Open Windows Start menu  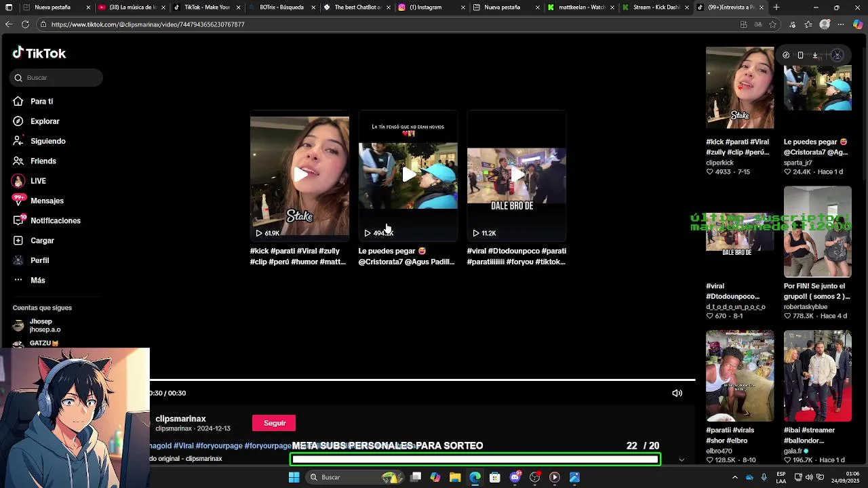(294, 477)
